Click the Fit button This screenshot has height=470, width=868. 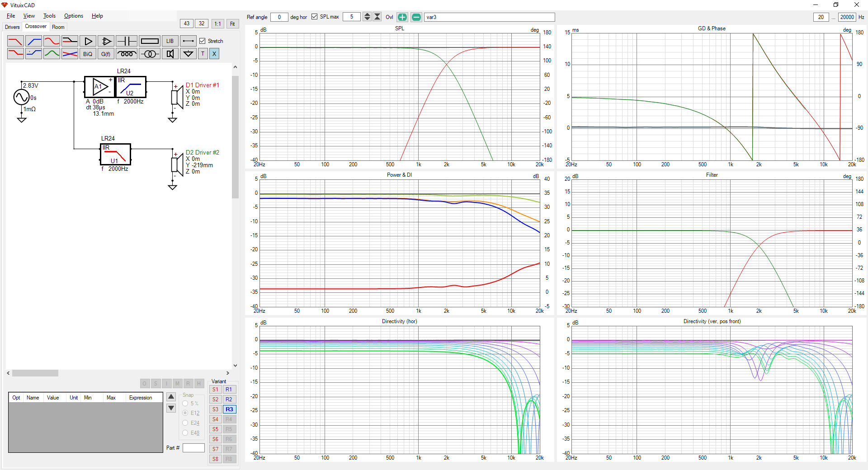pos(232,23)
